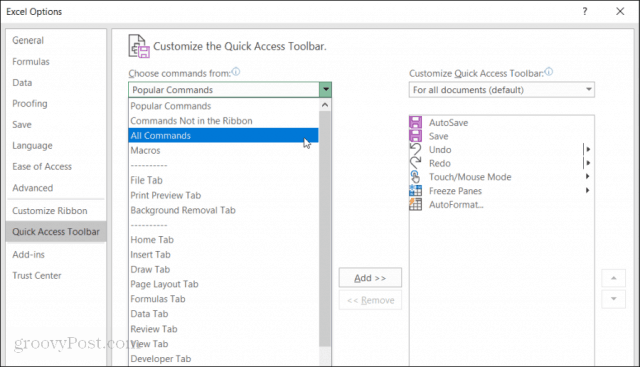Select Insert Tab option
This screenshot has width=640, height=367.
[x=223, y=254]
